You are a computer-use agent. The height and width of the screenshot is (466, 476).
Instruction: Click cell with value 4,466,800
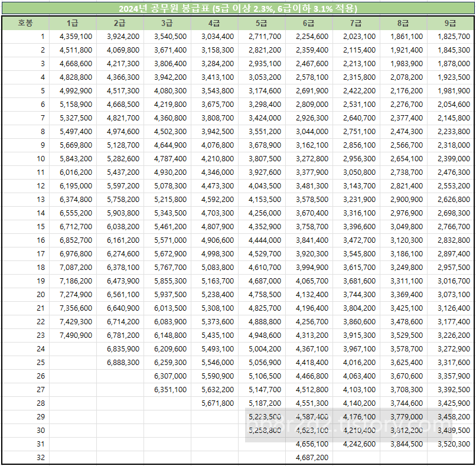point(309,376)
